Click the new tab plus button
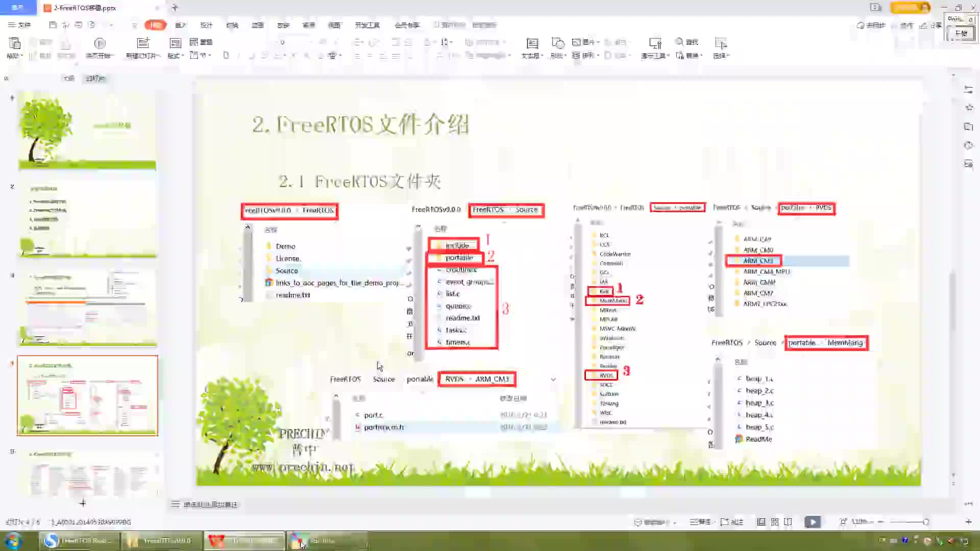This screenshot has width=980, height=551. [x=175, y=8]
